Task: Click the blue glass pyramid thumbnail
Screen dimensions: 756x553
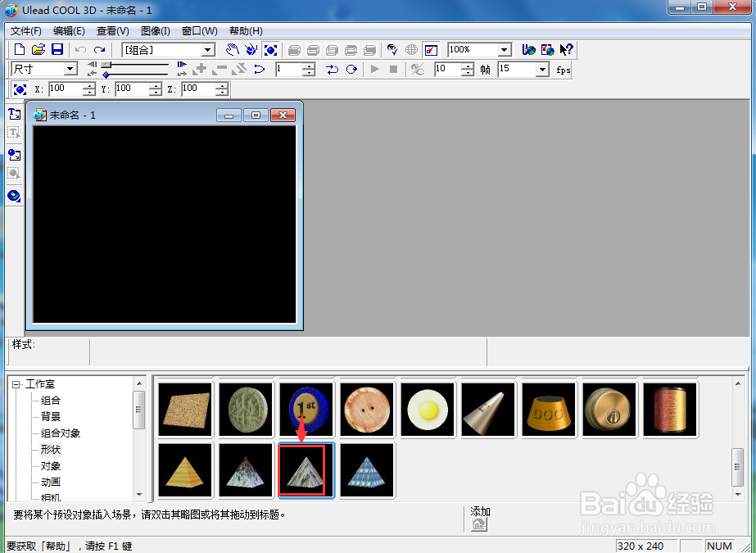Action: pos(367,470)
